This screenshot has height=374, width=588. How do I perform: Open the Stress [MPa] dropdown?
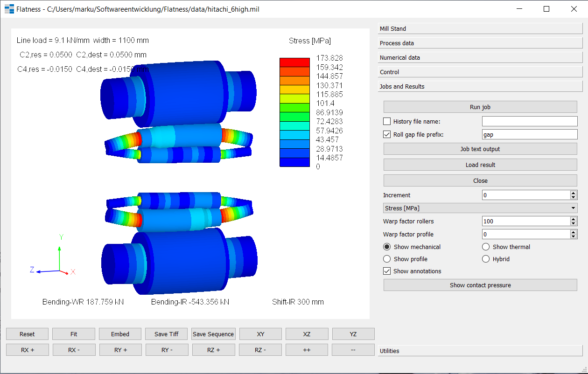(480, 208)
